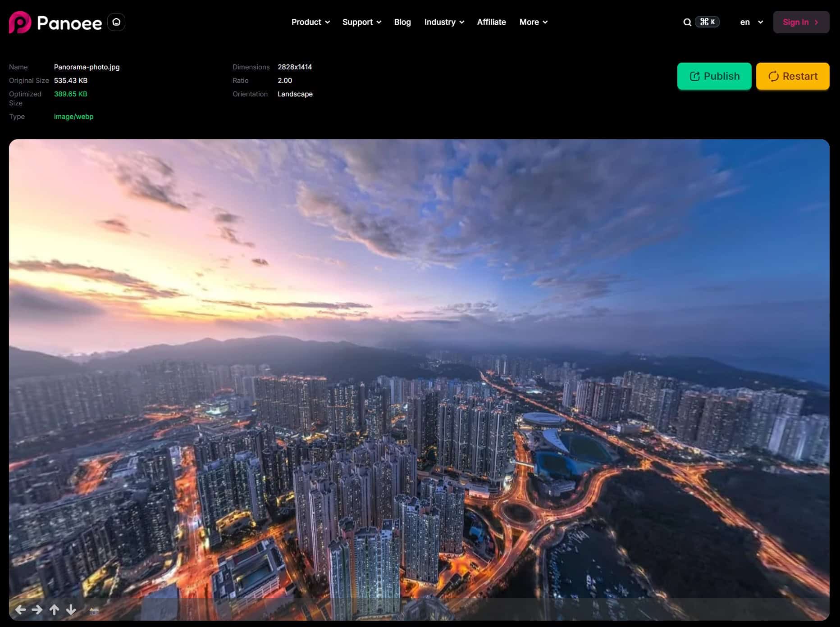Click the image/webp type link
The width and height of the screenshot is (840, 627).
pyautogui.click(x=73, y=116)
